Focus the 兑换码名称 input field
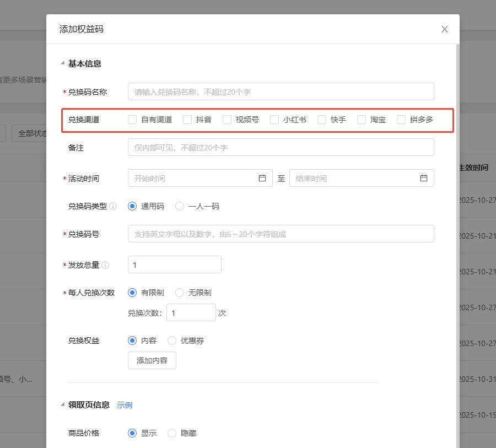The height and width of the screenshot is (448, 496). coord(281,91)
